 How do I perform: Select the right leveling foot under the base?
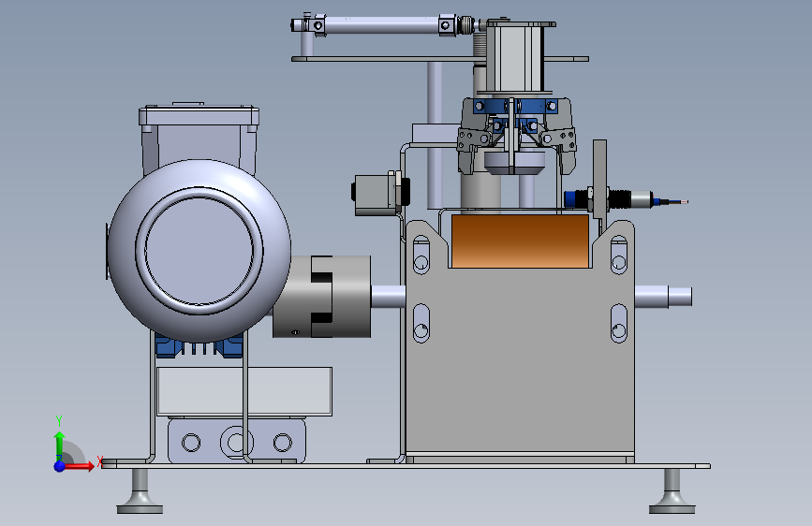[x=672, y=491]
